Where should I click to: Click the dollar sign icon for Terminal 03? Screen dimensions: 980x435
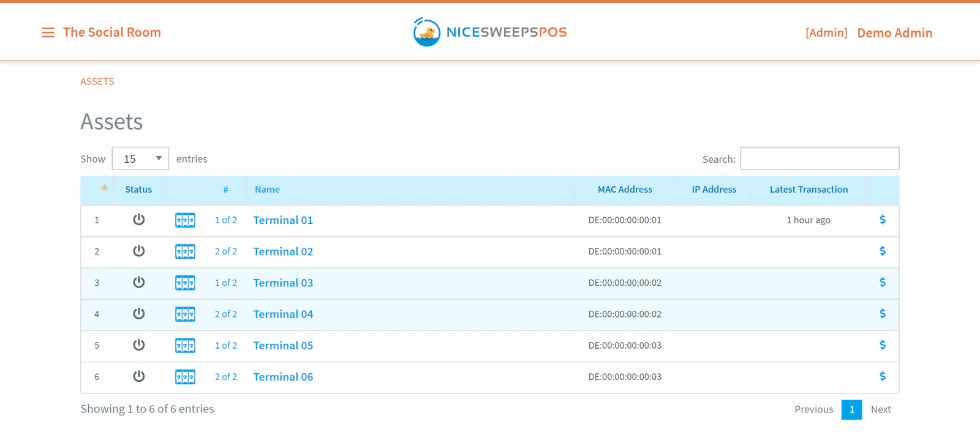click(x=883, y=282)
